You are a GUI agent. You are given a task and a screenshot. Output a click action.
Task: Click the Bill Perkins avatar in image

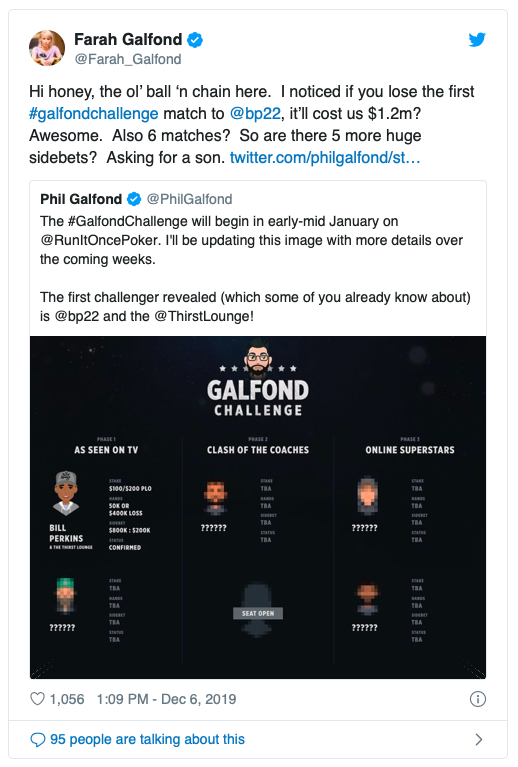(66, 493)
